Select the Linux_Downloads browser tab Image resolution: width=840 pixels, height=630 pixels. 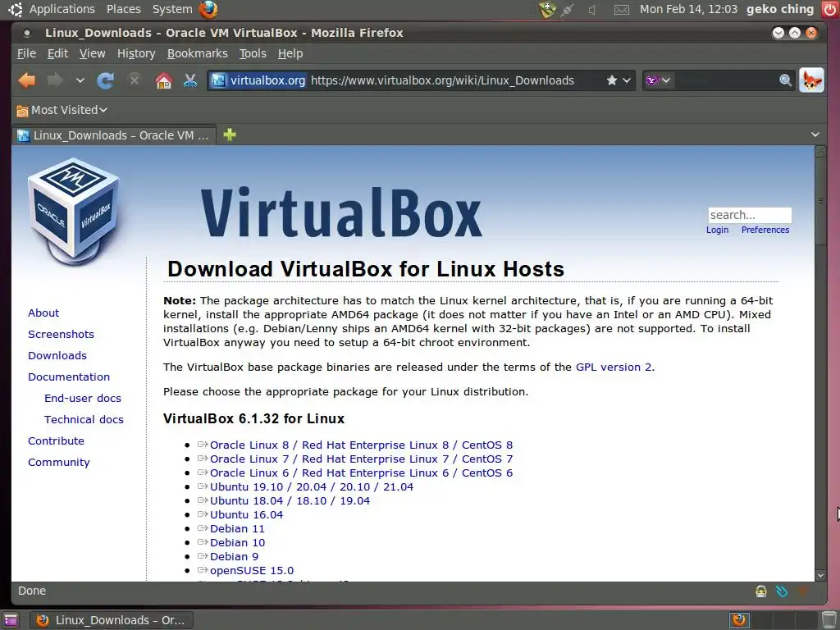113,135
